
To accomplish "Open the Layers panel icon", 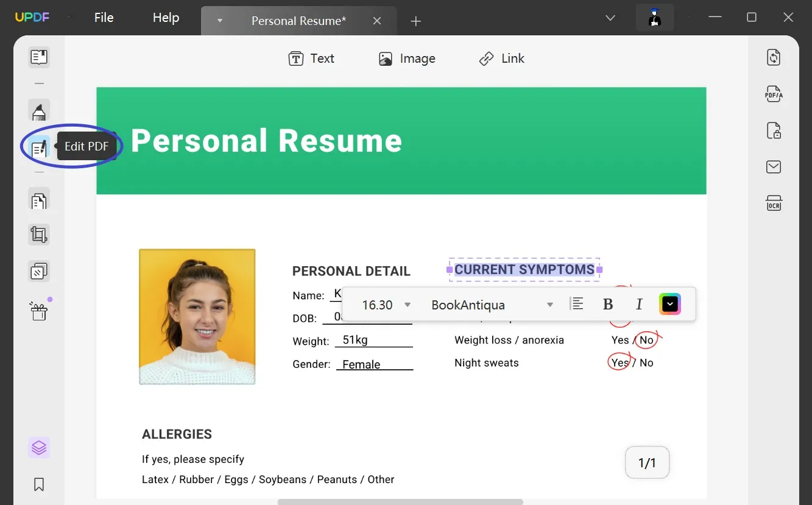I will (39, 447).
